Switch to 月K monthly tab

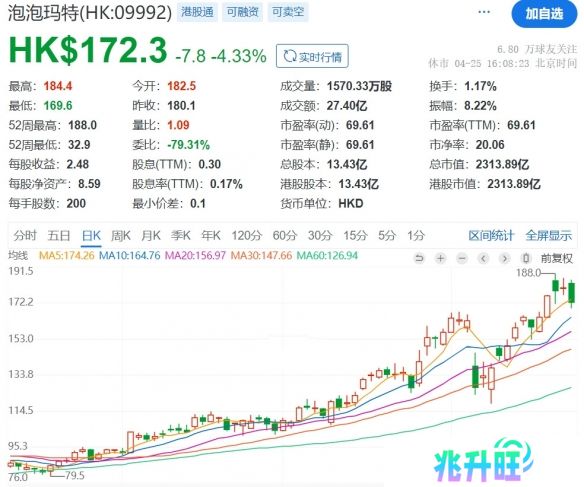tap(151, 235)
